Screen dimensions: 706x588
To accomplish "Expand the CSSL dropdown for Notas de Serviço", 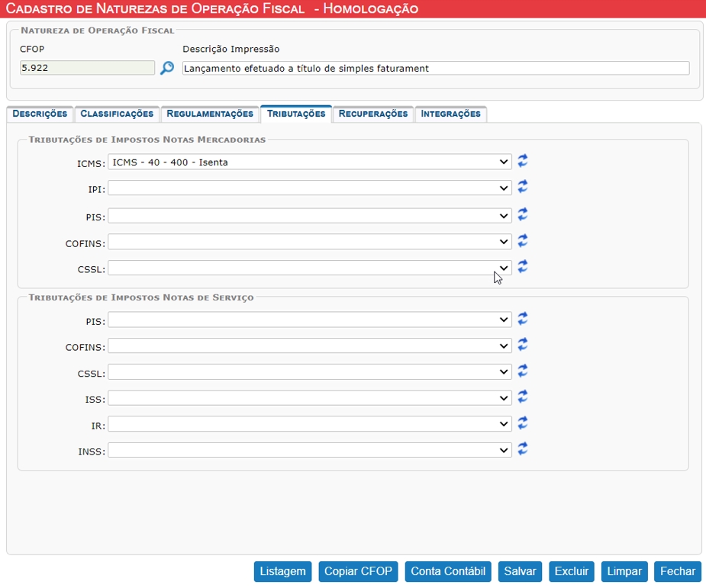I will (310, 372).
